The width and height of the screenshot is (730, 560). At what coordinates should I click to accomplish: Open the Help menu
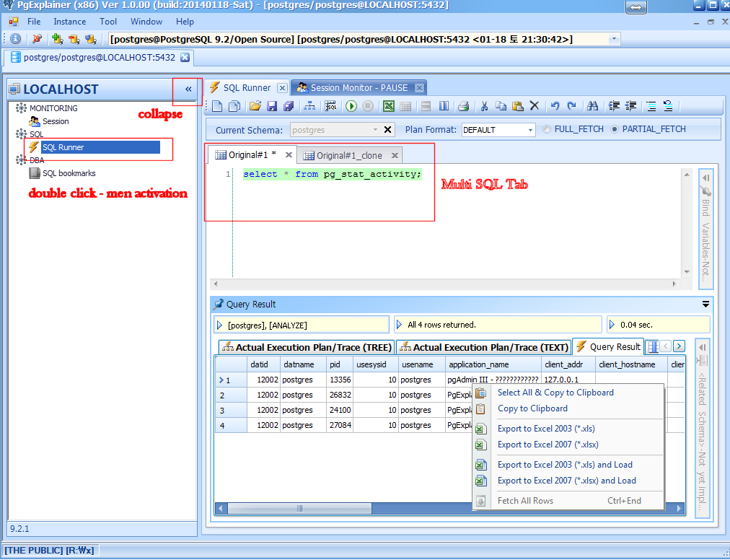[185, 22]
